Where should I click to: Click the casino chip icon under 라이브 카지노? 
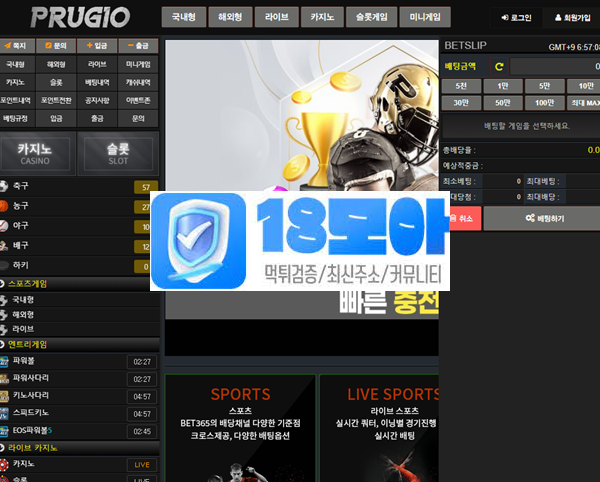tap(4, 464)
